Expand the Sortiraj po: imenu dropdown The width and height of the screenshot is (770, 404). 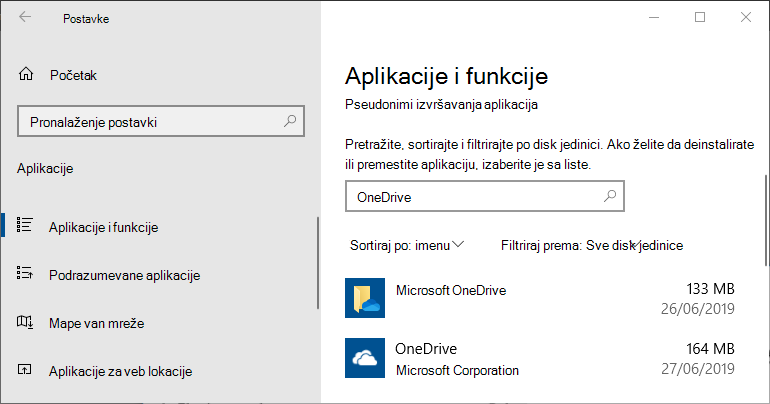(x=407, y=245)
